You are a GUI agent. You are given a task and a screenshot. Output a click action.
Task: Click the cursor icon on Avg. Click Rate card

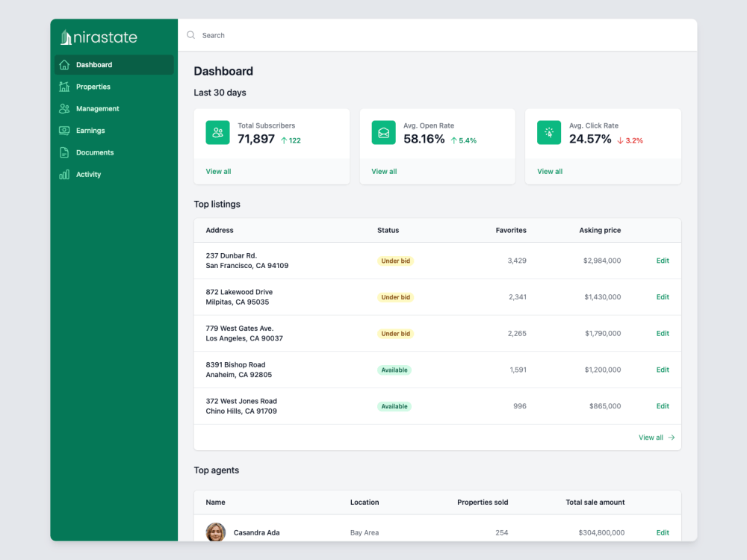tap(549, 133)
